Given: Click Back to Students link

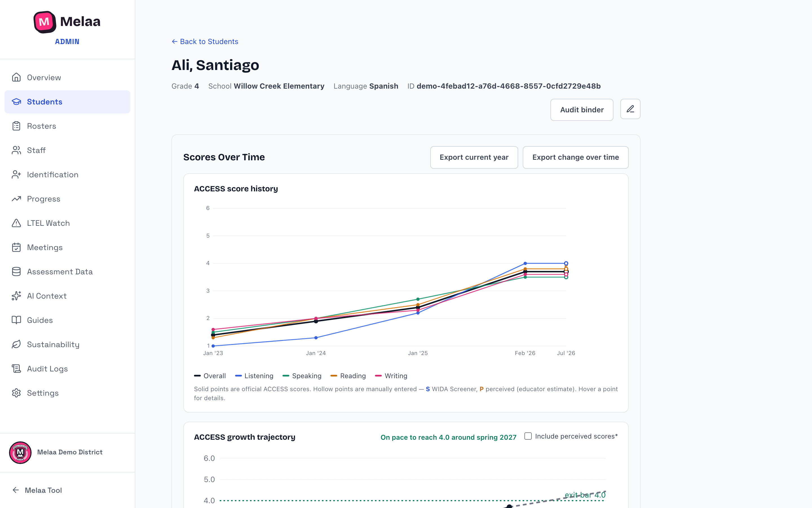Looking at the screenshot, I should click(x=205, y=42).
